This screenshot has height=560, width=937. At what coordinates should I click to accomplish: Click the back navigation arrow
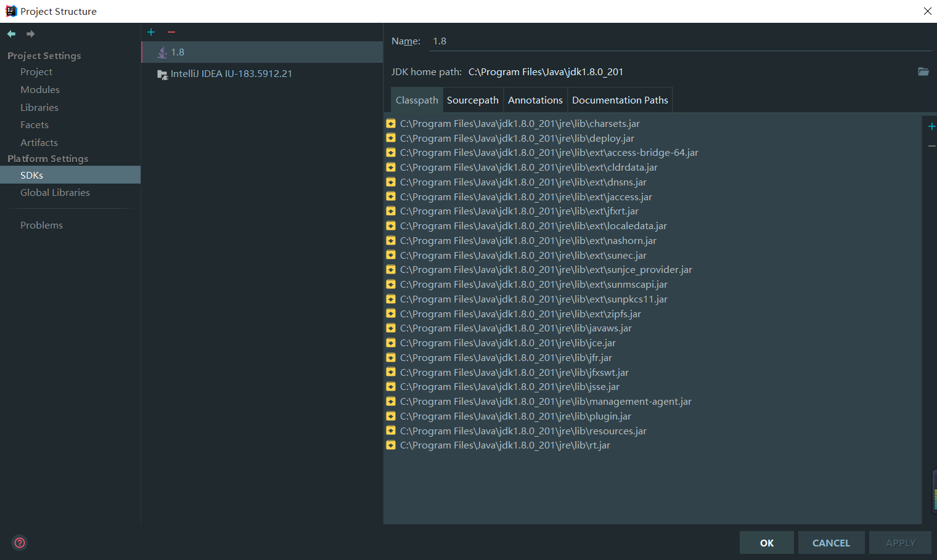pyautogui.click(x=11, y=34)
